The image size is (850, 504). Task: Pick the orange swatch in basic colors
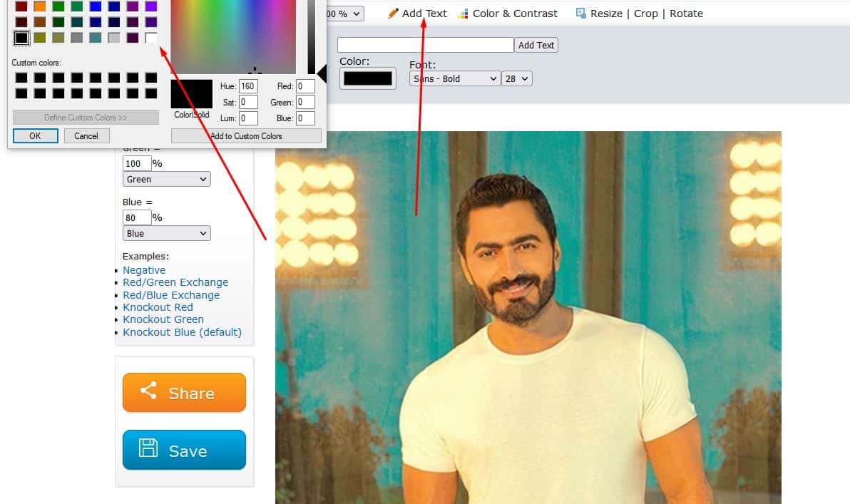click(40, 6)
